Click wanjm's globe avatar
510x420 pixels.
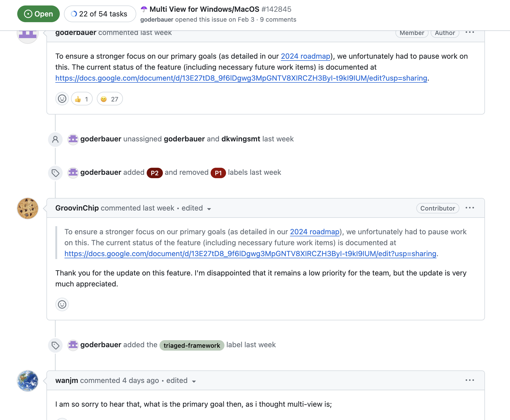(x=28, y=381)
